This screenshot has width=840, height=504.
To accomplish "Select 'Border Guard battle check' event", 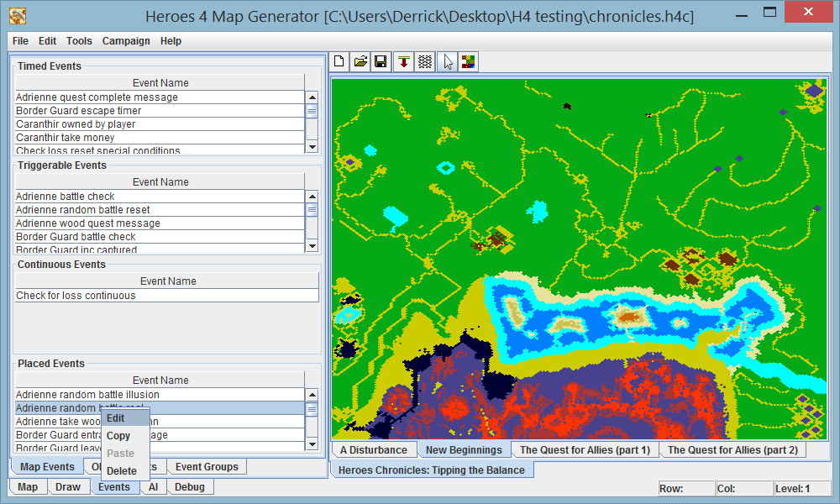I will [160, 236].
